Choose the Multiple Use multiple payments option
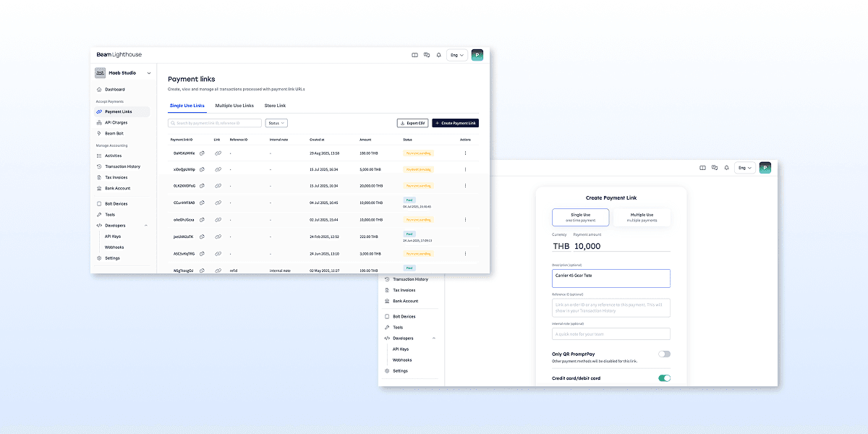Viewport: 868px width, 434px height. click(x=642, y=217)
